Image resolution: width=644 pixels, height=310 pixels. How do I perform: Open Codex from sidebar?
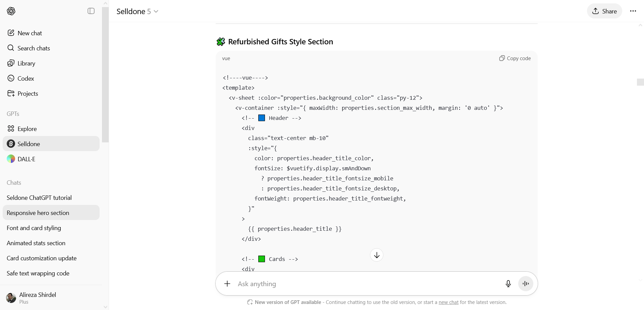click(x=51, y=78)
